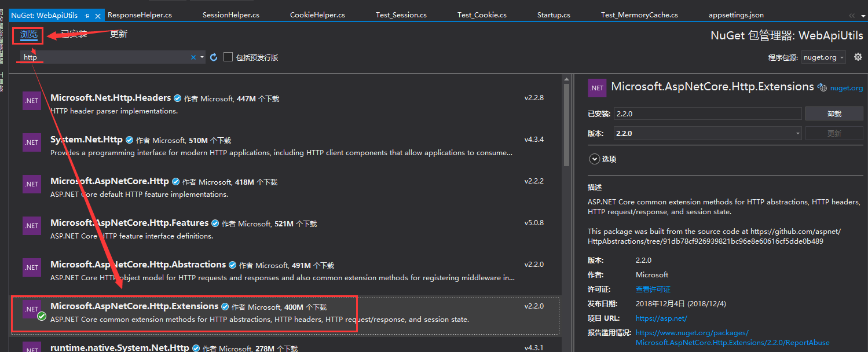Refresh the package search results
Viewport: 868px width, 352px height.
click(214, 57)
